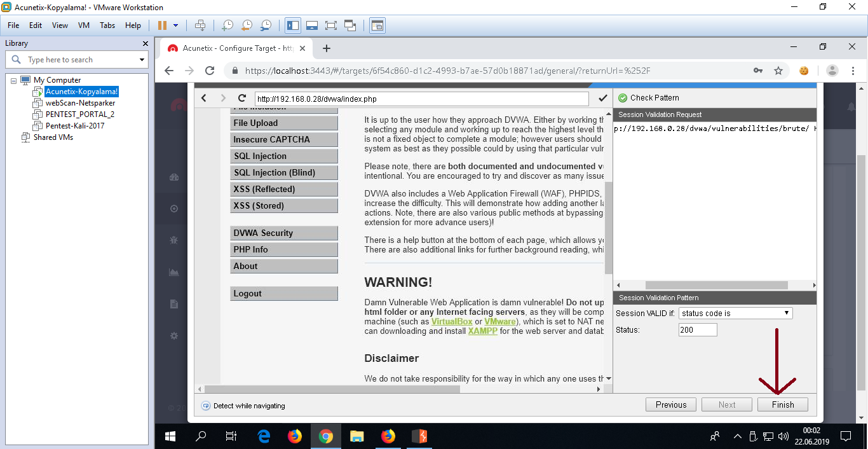Revert the VM to previous snapshot
The width and height of the screenshot is (868, 449).
point(247,25)
